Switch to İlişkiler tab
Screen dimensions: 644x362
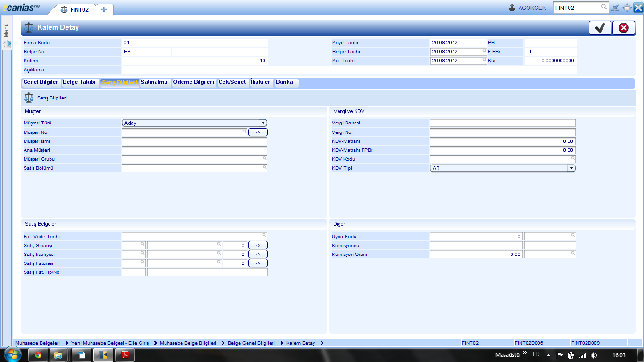pos(261,82)
